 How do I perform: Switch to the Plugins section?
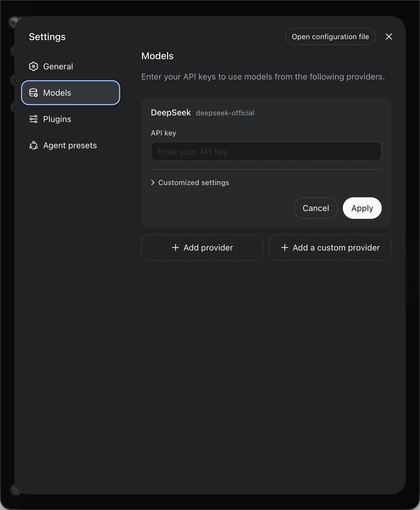click(x=71, y=119)
